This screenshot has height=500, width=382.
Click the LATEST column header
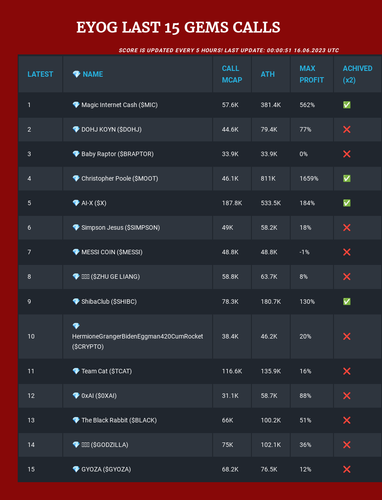(x=40, y=74)
